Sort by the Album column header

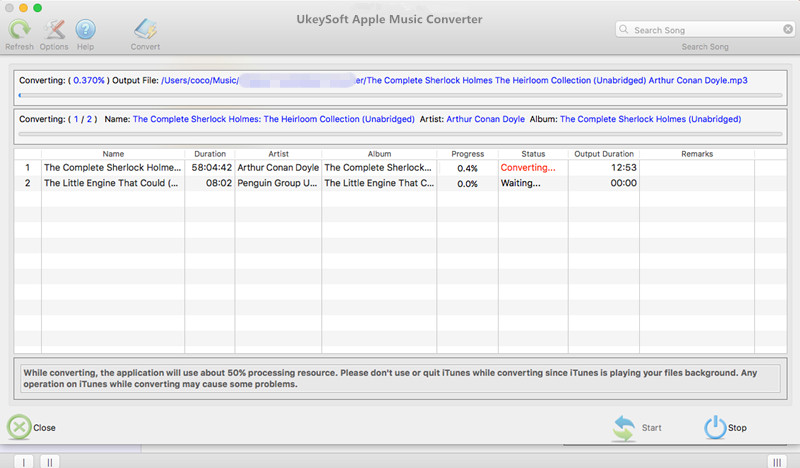coord(379,154)
